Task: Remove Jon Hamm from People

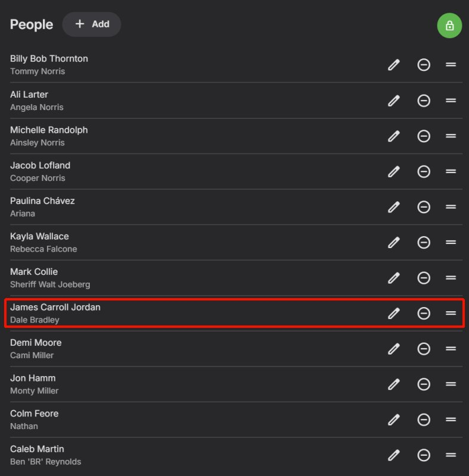Action: pyautogui.click(x=424, y=384)
